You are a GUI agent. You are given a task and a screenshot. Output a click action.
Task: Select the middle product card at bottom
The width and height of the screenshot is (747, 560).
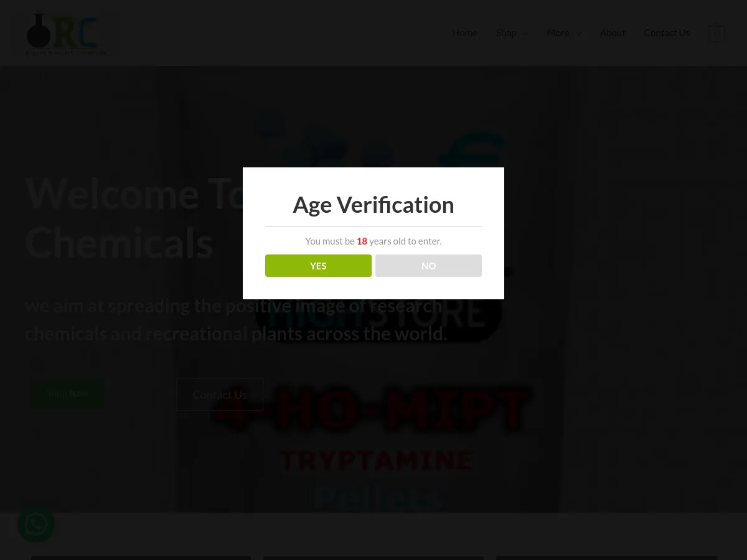[x=374, y=558]
